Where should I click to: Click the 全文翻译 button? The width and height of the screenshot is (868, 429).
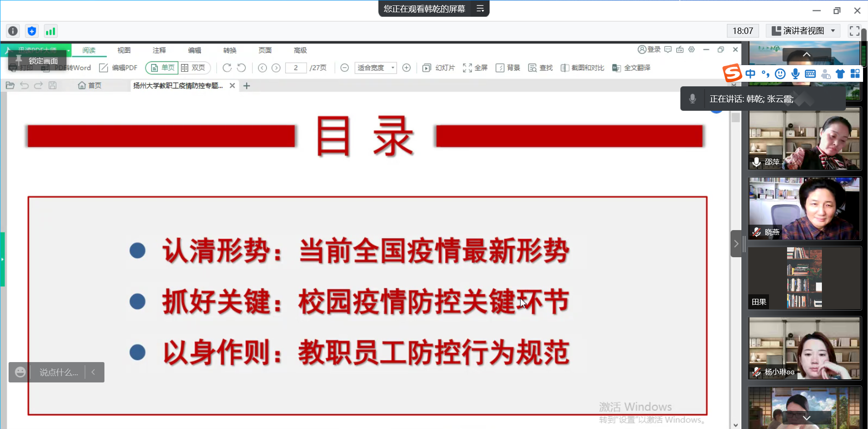coord(631,68)
